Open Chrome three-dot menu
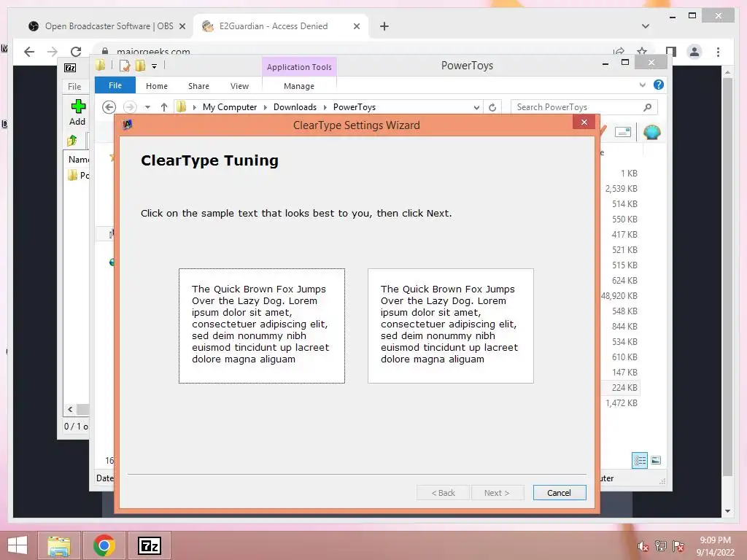The width and height of the screenshot is (747, 560). (718, 52)
